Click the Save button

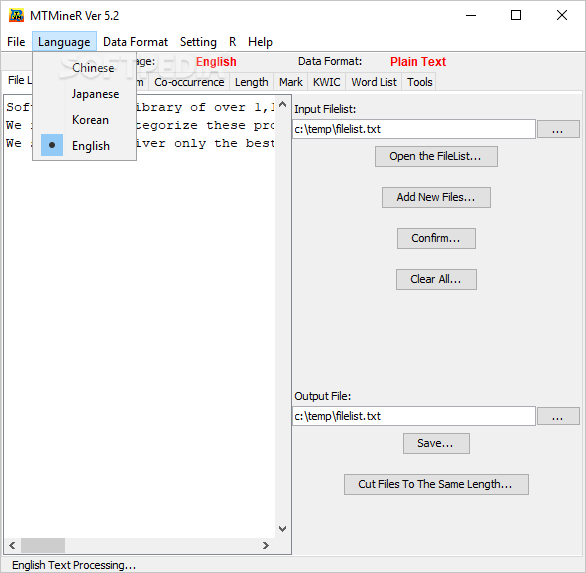[436, 444]
